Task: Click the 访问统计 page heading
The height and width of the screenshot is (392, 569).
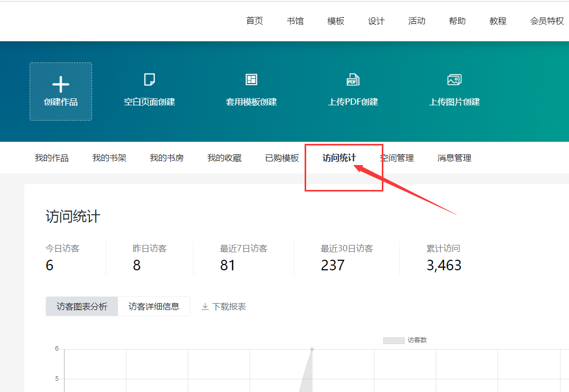Action: [x=73, y=216]
